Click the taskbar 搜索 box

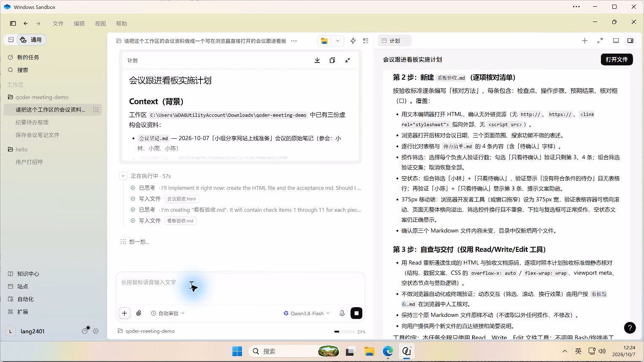(294, 351)
